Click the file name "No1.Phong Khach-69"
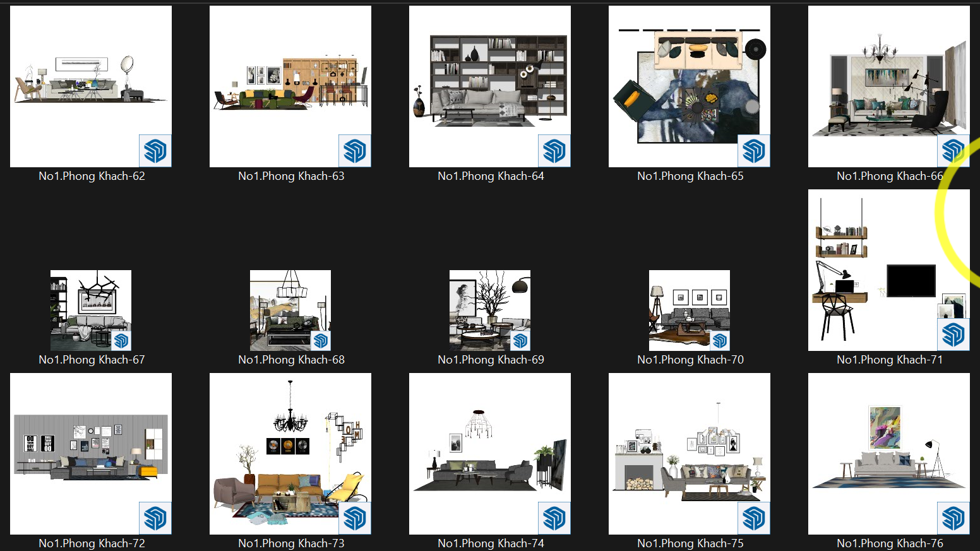The height and width of the screenshot is (551, 980). (x=491, y=360)
